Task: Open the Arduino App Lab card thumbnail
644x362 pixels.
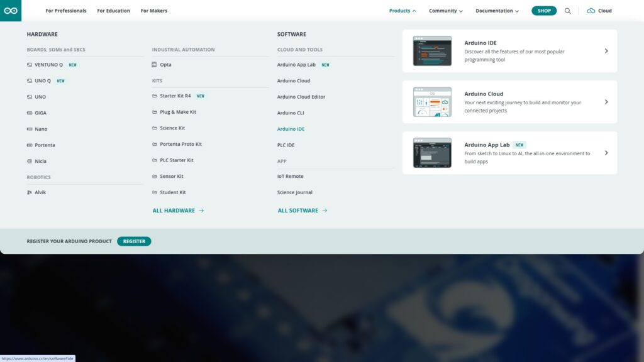Action: pos(432,153)
